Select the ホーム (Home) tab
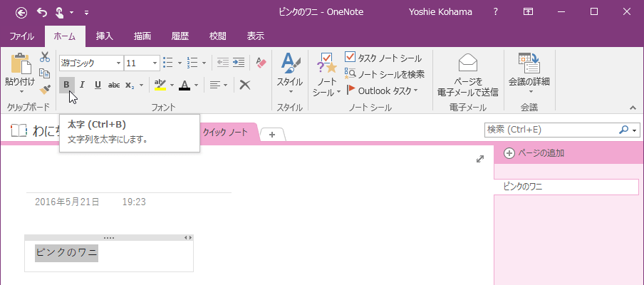 [65, 36]
